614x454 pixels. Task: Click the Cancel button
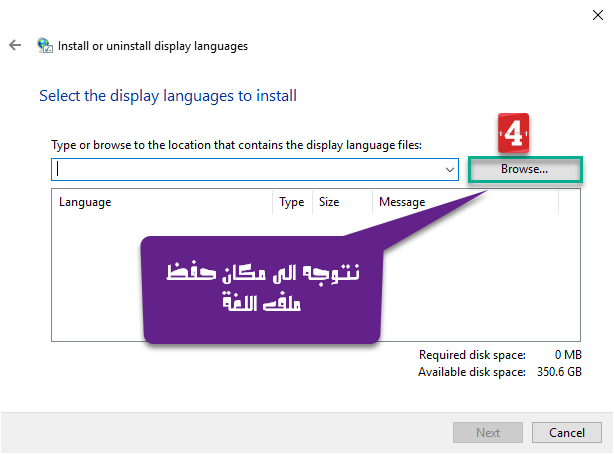coord(567,432)
